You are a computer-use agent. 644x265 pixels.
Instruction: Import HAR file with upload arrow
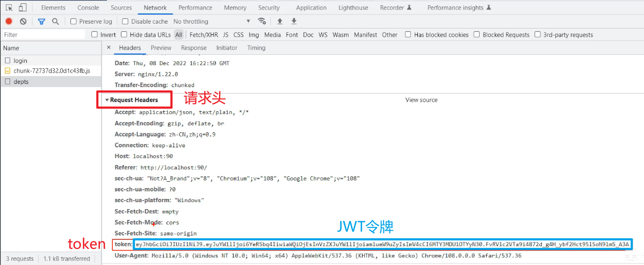[279, 22]
